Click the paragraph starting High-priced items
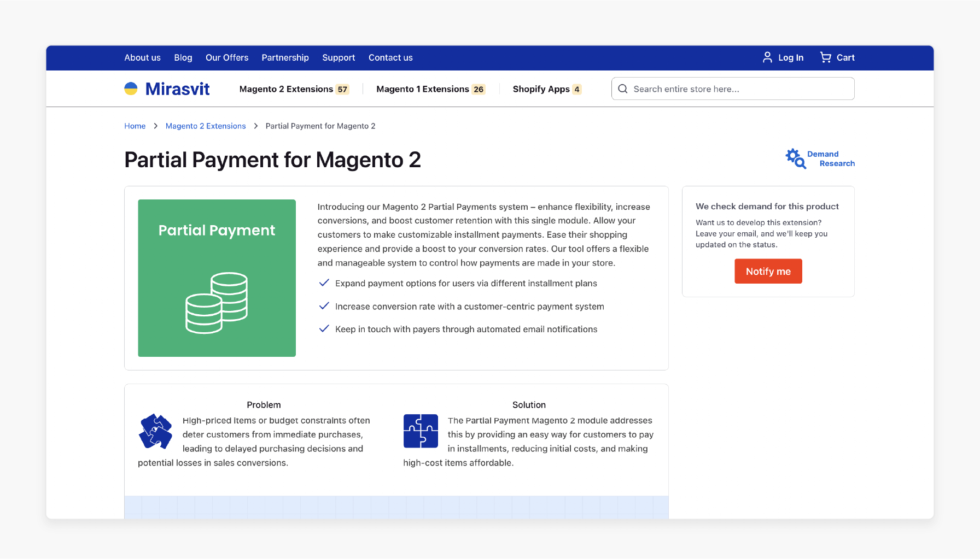The height and width of the screenshot is (559, 980). (x=254, y=442)
